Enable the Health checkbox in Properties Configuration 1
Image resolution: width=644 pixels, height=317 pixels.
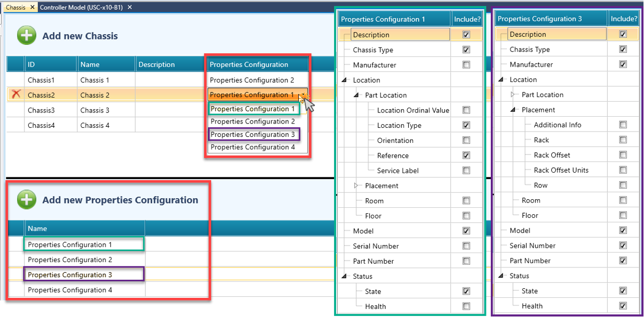click(466, 306)
